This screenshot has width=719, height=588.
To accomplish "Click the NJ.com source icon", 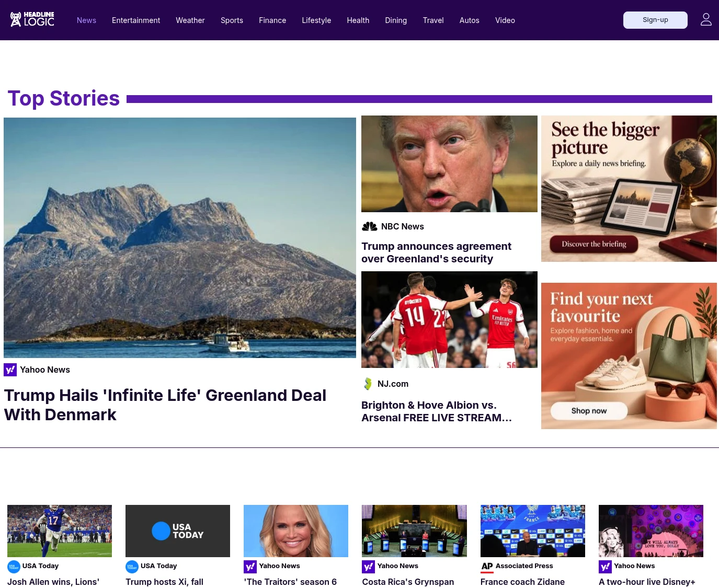I will pyautogui.click(x=368, y=384).
